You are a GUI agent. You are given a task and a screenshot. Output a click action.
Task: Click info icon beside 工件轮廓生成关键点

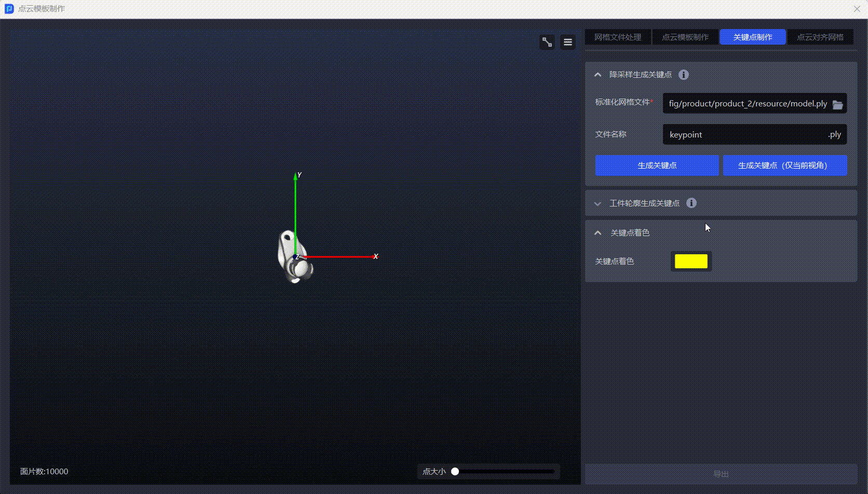tap(691, 203)
